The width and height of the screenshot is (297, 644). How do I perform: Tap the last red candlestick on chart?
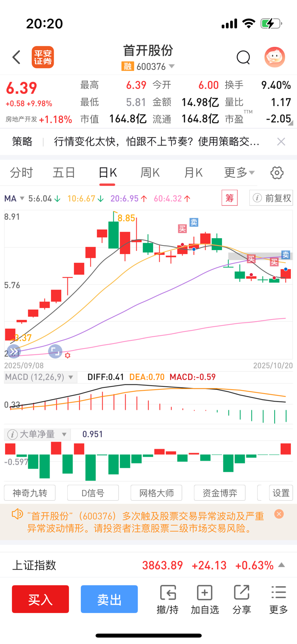coord(286,274)
